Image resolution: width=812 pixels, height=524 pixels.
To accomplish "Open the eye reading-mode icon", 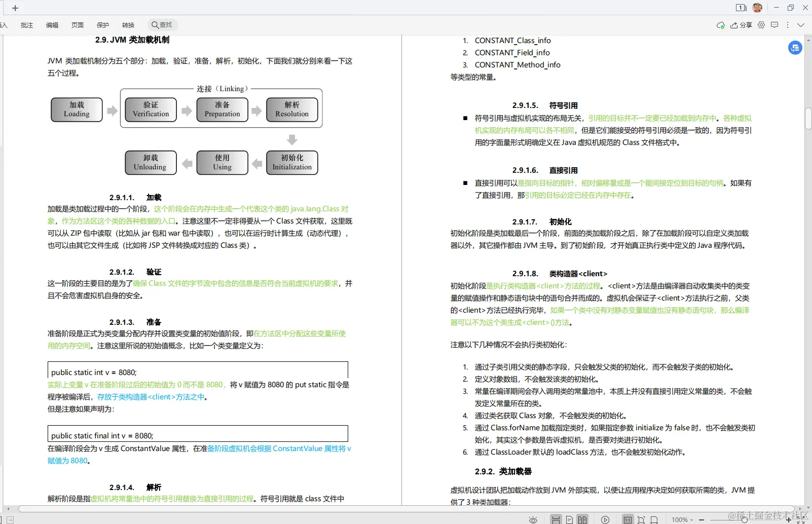I will tap(533, 520).
